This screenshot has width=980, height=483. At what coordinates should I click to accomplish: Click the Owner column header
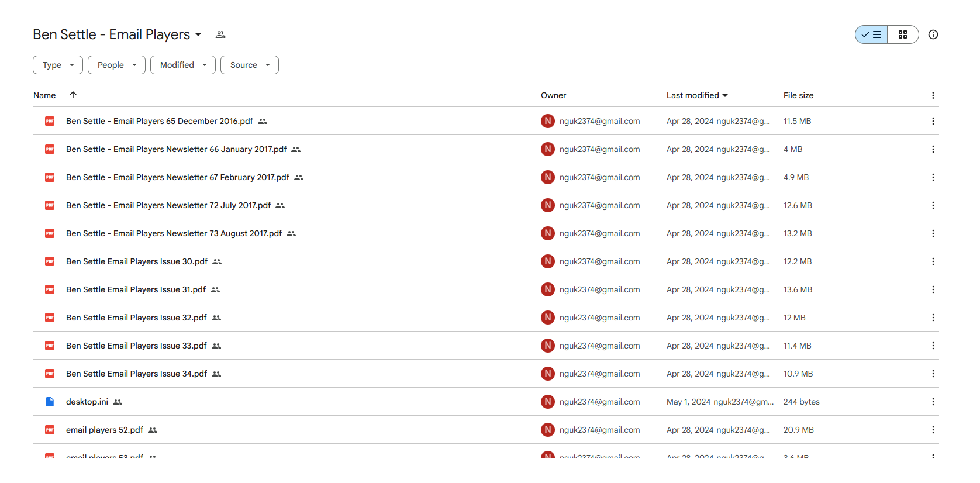point(553,95)
